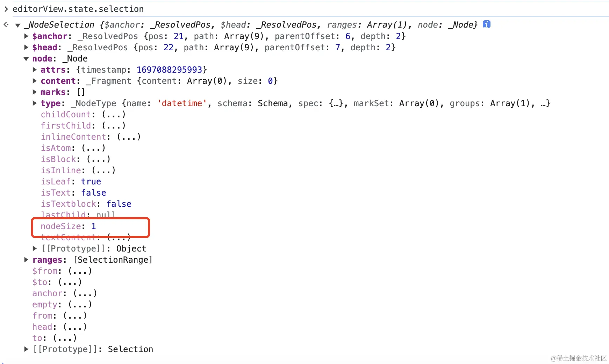Click the 'datetime' name string
Screen dimensions: 609x364
click(182, 103)
